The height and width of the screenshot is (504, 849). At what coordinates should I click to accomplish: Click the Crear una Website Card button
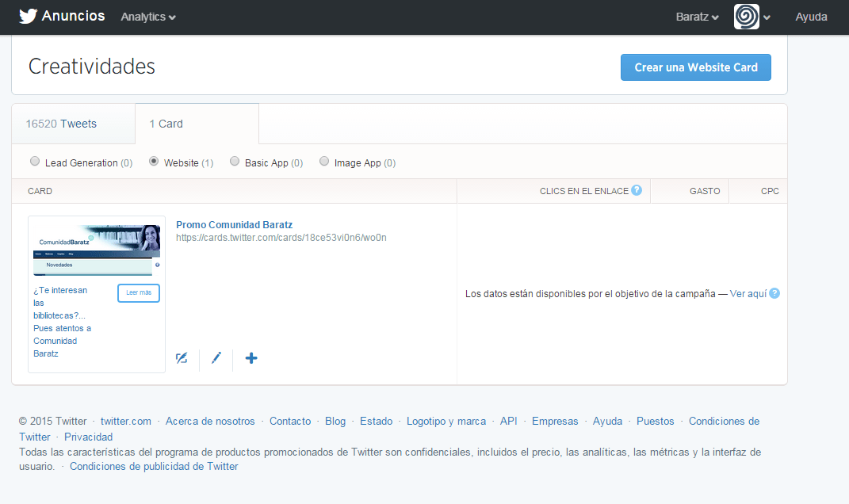click(x=696, y=67)
